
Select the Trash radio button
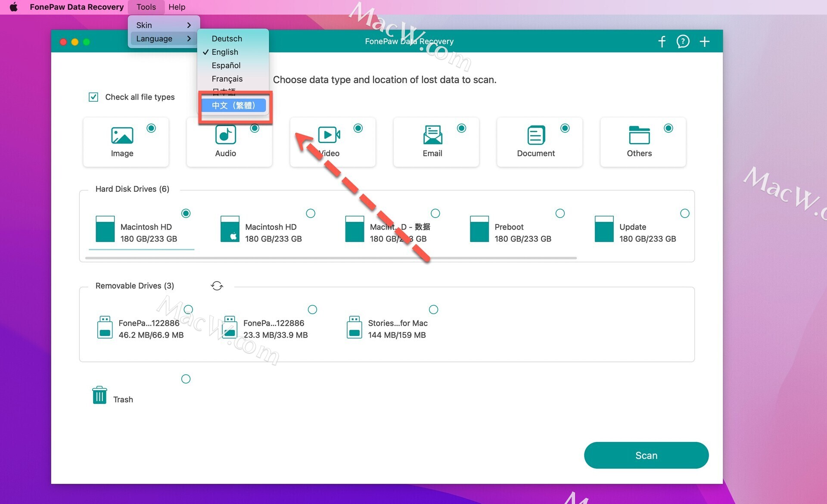pos(186,379)
